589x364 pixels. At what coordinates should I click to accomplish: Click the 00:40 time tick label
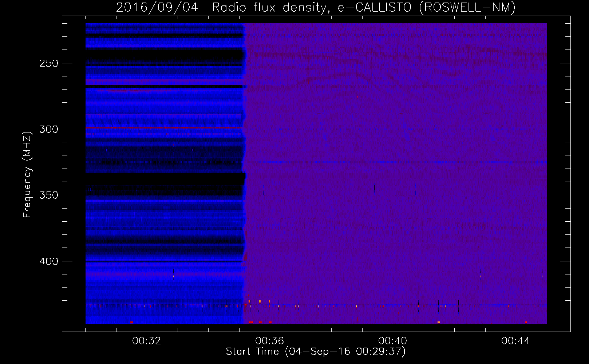393,341
